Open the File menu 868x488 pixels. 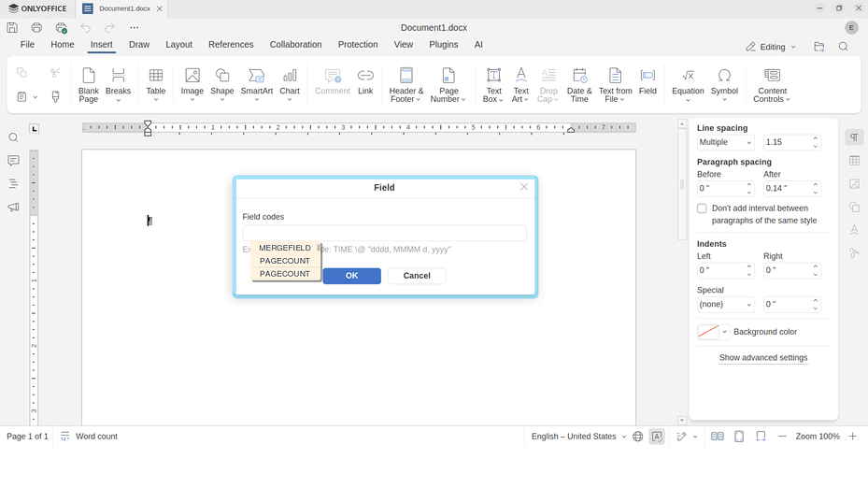coord(27,44)
